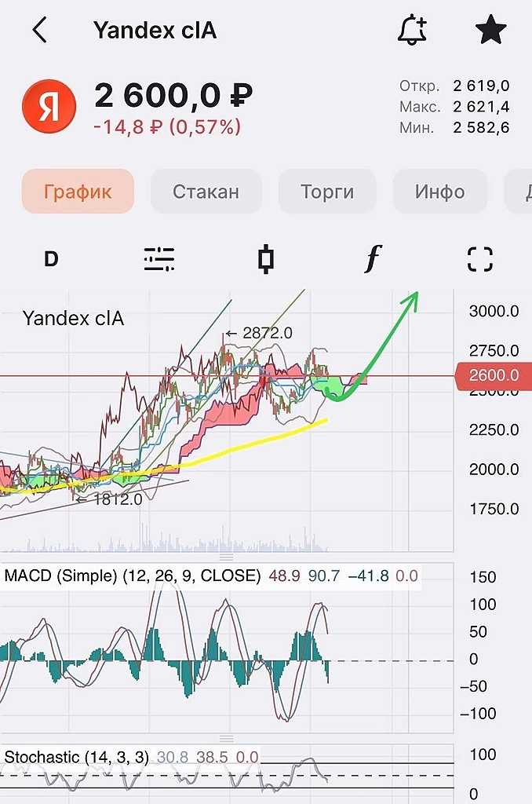Viewport: 532px width, 804px height.
Task: Tap the Yandex clA chart title
Action: [x=73, y=319]
